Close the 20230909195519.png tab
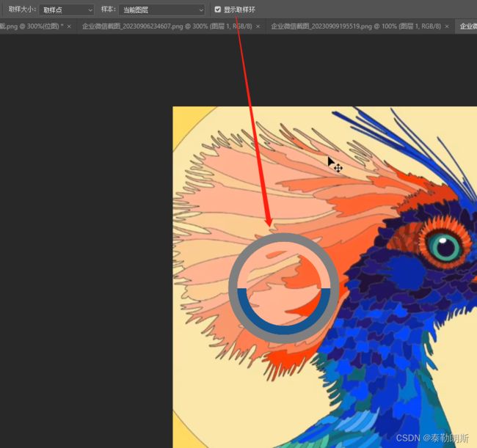This screenshot has width=477, height=448. (x=447, y=26)
